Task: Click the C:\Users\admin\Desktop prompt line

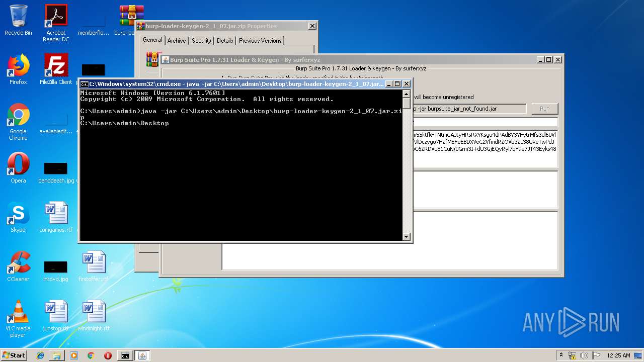Action: 125,123
